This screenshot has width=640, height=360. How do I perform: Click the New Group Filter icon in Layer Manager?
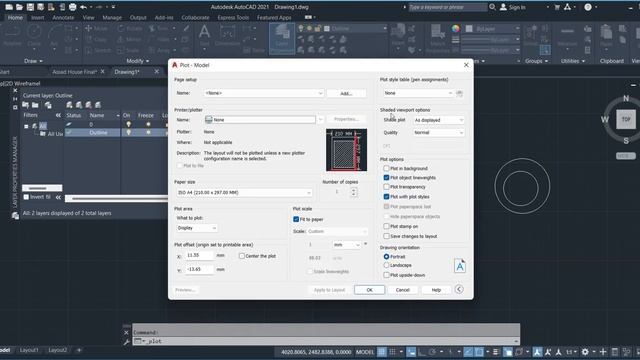(x=36, y=105)
